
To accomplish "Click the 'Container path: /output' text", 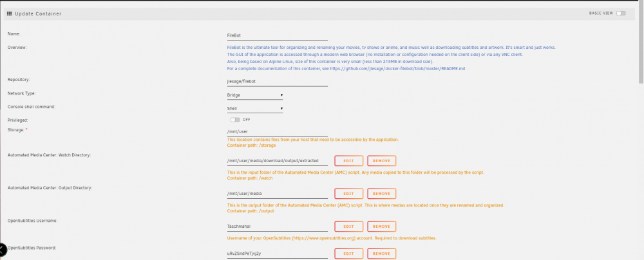I will pos(251,211).
